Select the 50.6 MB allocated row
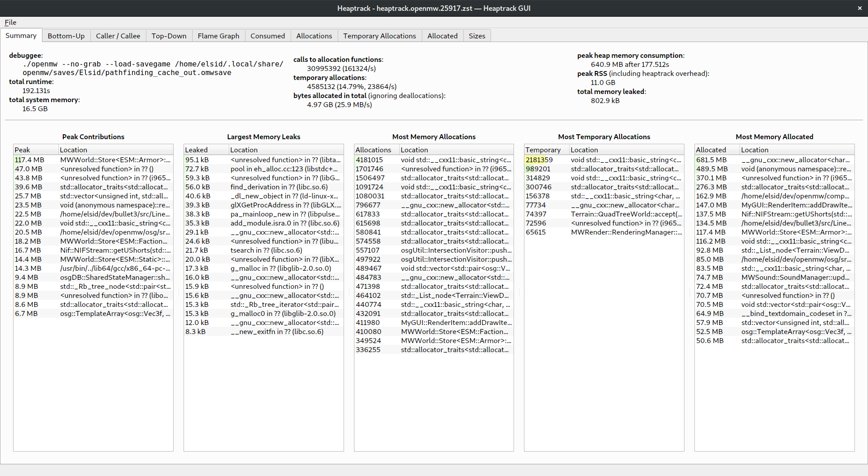 point(774,340)
